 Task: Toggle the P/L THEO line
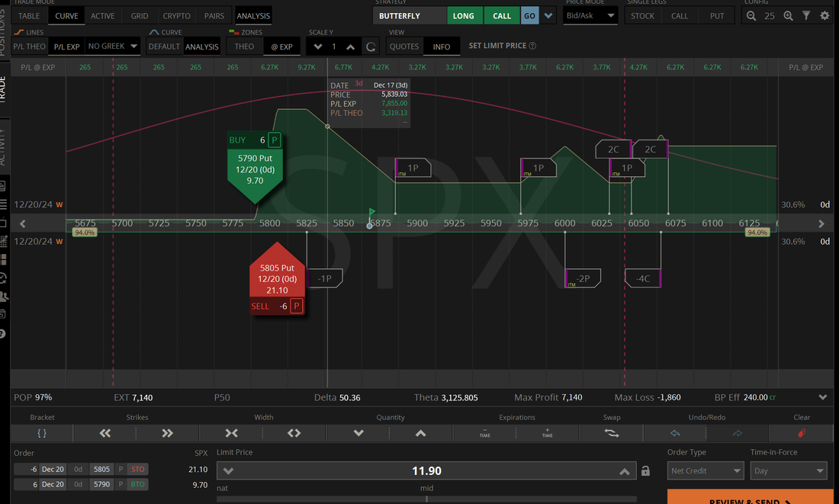[x=30, y=47]
